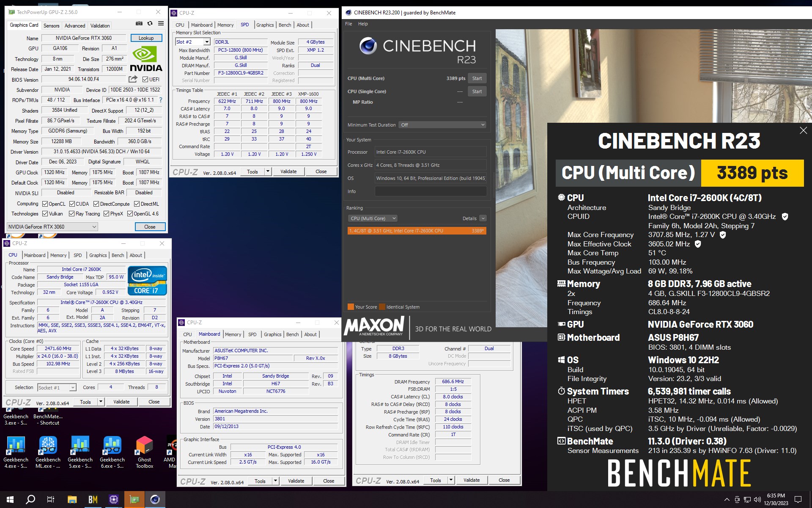Expand the ranking Details arrow
812x508 pixels.
[x=483, y=218]
